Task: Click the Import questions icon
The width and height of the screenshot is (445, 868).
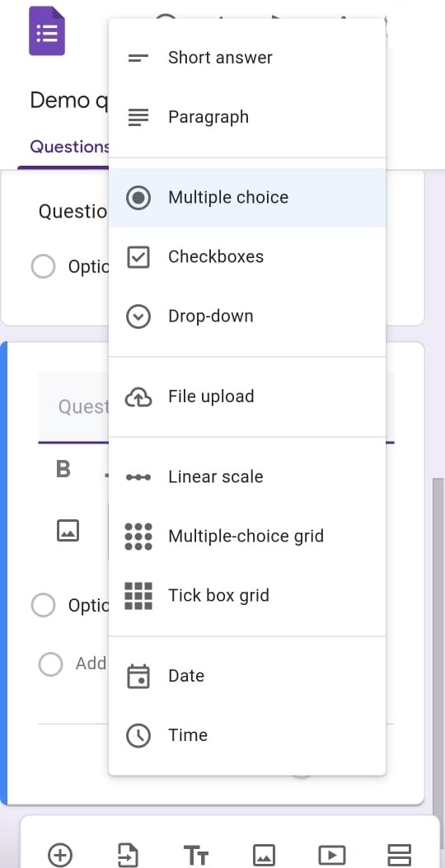Action: (128, 855)
